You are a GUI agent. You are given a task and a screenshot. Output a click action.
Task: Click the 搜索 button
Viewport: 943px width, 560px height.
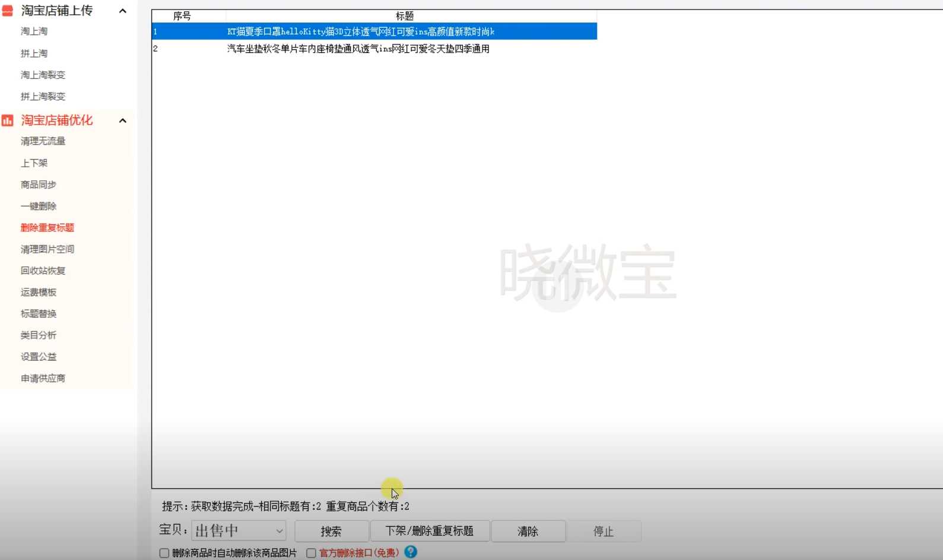click(x=331, y=531)
